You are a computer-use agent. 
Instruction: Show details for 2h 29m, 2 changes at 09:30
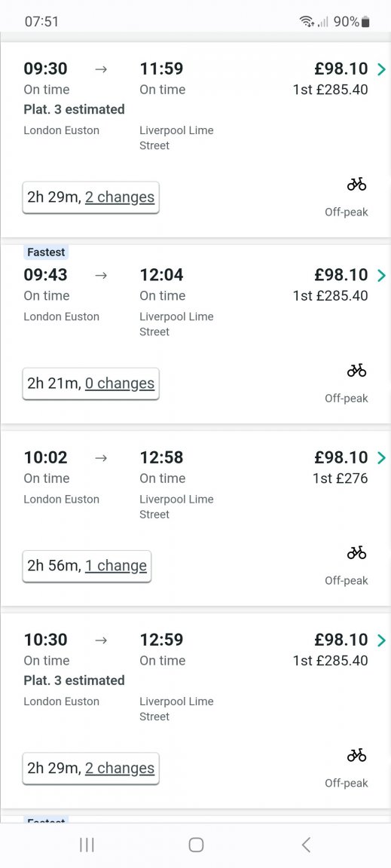tap(91, 197)
